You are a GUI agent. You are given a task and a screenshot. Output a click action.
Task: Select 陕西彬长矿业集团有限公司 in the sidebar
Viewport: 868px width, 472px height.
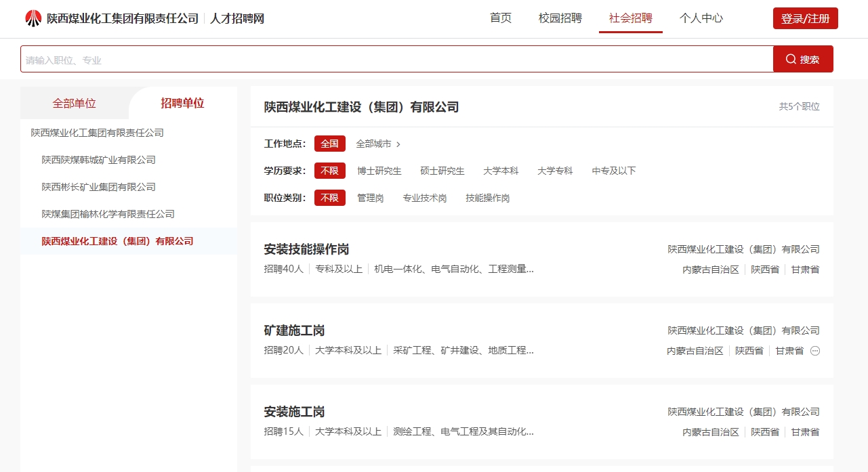[x=99, y=187]
